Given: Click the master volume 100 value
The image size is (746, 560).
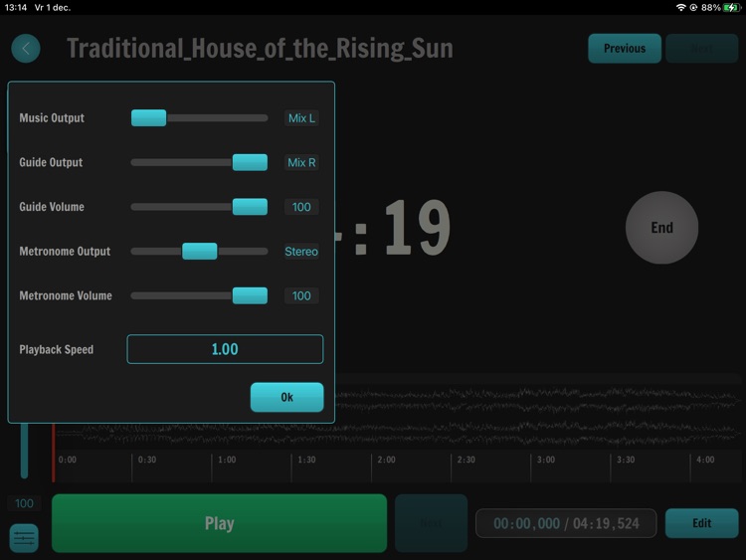Looking at the screenshot, I should point(24,503).
